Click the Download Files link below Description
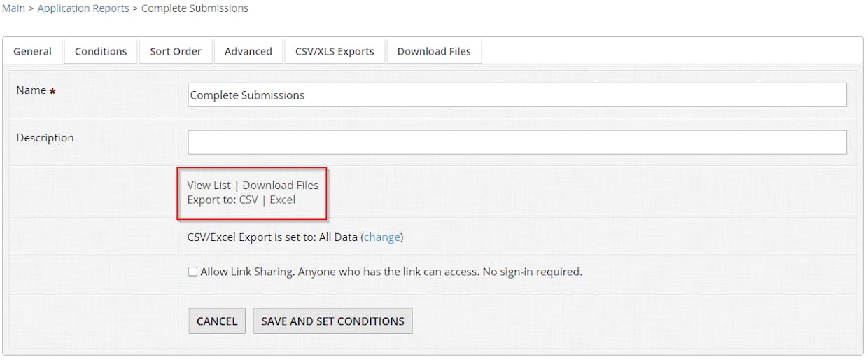This screenshot has width=868, height=362. click(x=280, y=186)
